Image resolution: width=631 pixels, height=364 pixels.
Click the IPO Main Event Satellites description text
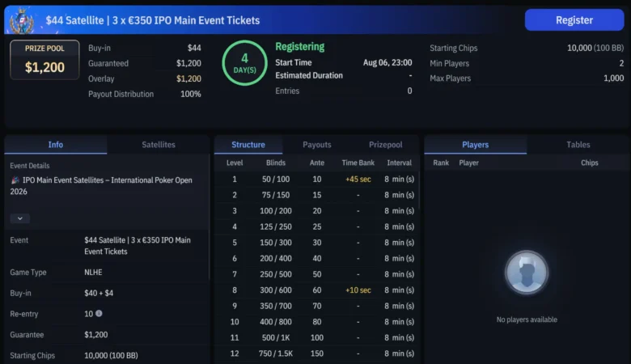click(101, 186)
